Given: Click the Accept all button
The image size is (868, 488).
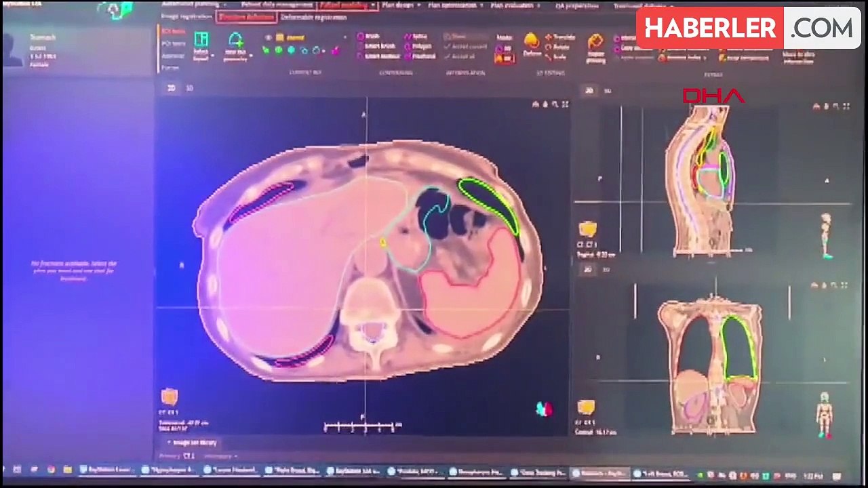Looking at the screenshot, I should 460,56.
